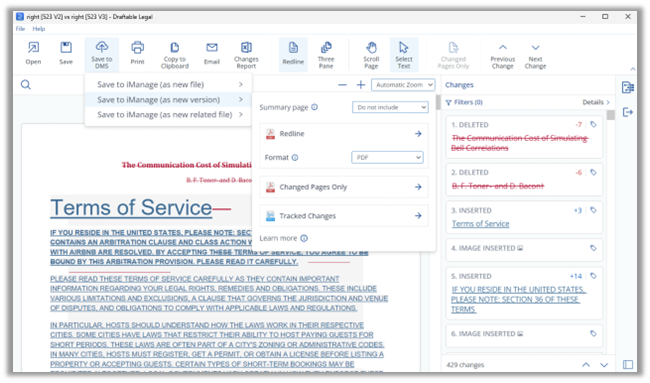Open the Format PDF dropdown
Screen dimensions: 650x383
[387, 158]
